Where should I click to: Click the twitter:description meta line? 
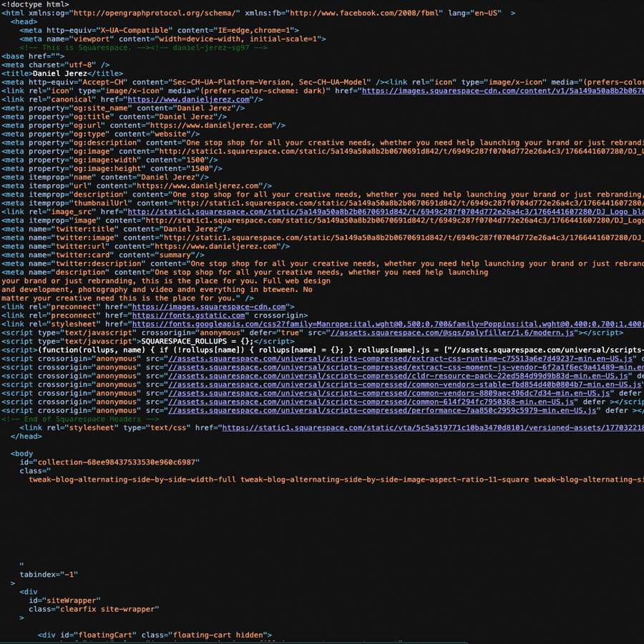point(323,263)
